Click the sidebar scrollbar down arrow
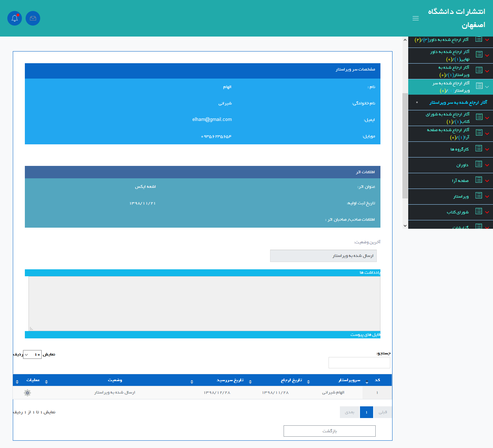 [405, 226]
